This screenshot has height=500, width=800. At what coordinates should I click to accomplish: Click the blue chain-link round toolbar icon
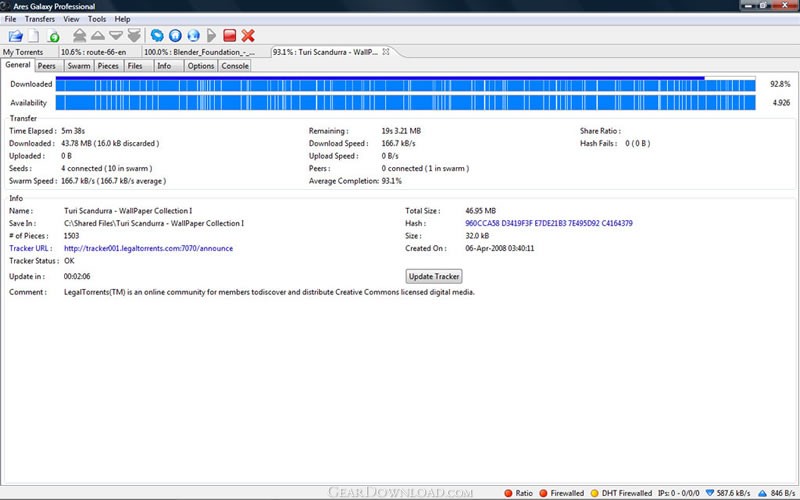coord(157,36)
